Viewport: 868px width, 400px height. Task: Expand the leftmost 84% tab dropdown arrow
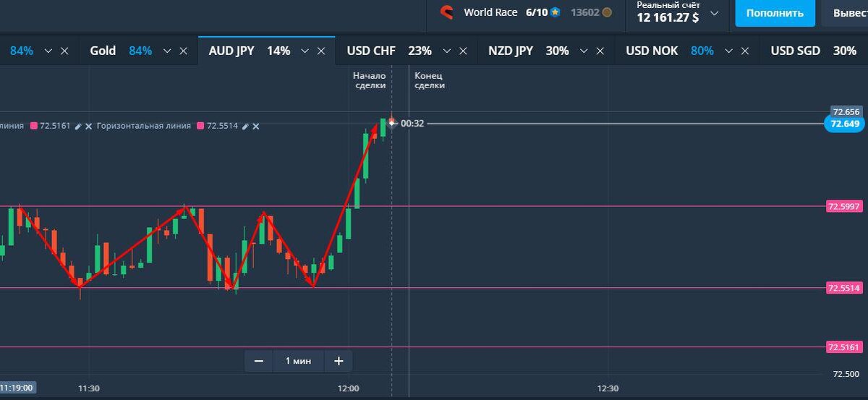(48, 51)
